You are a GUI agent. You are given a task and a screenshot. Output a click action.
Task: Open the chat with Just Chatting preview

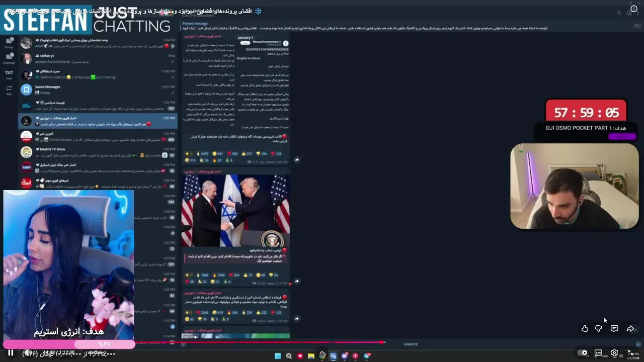(x=98, y=74)
